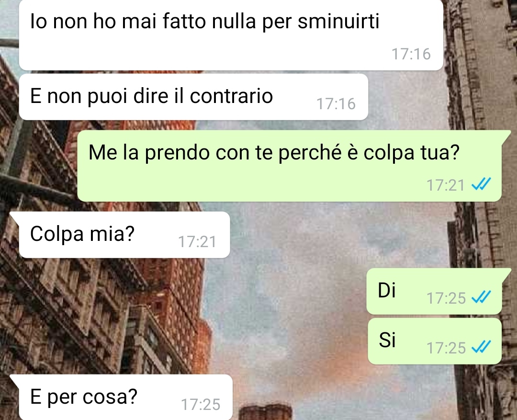Tap 17:25 timestamp on 'Di' bubble

[x=446, y=298]
